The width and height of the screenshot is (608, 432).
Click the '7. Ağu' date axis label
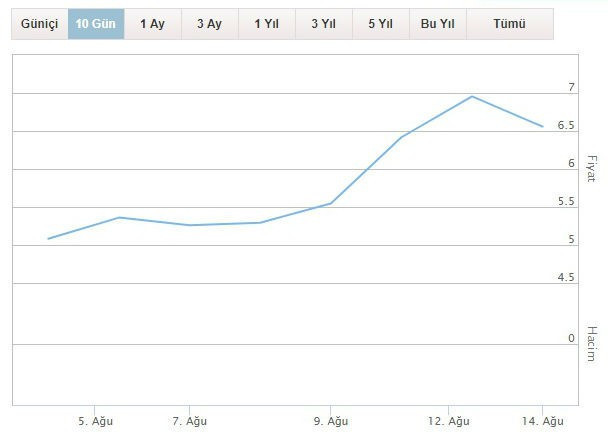pos(190,421)
